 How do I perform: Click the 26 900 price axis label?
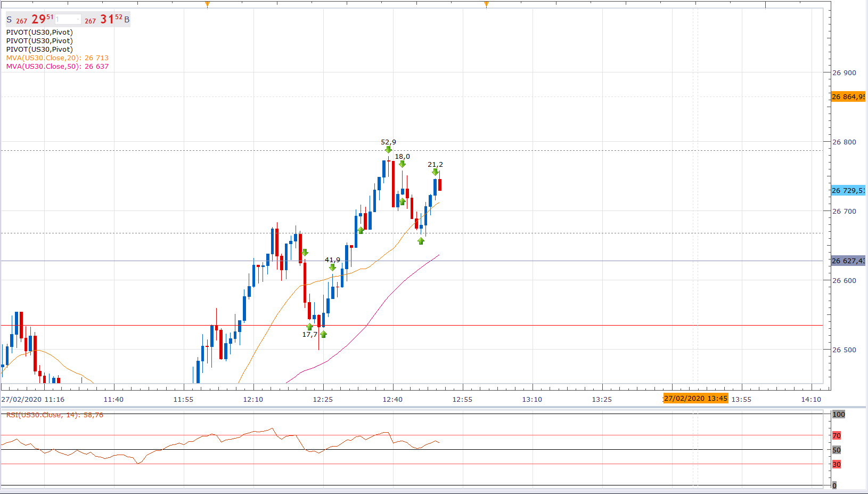844,72
